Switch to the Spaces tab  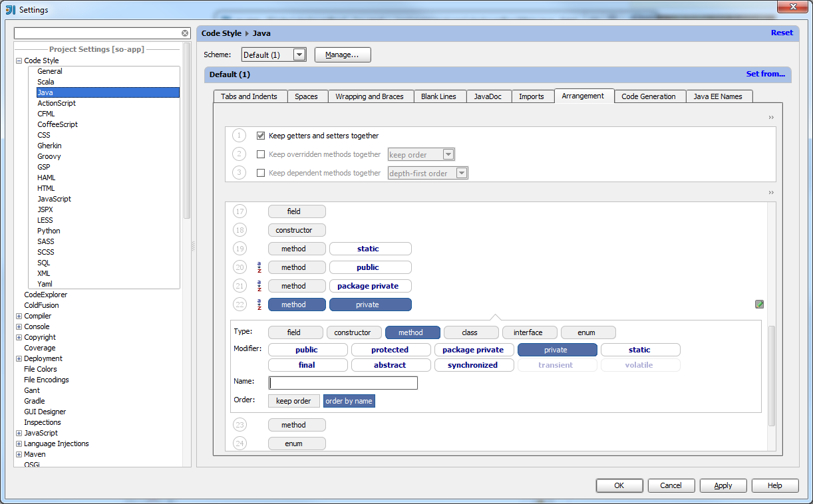(307, 96)
